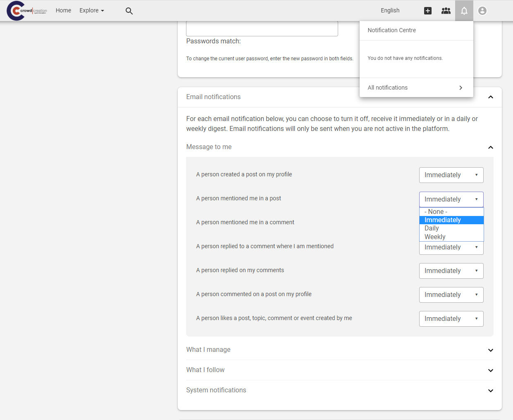Image resolution: width=513 pixels, height=420 pixels.
Task: Click the Crowd Creation logo
Action: pos(27,11)
